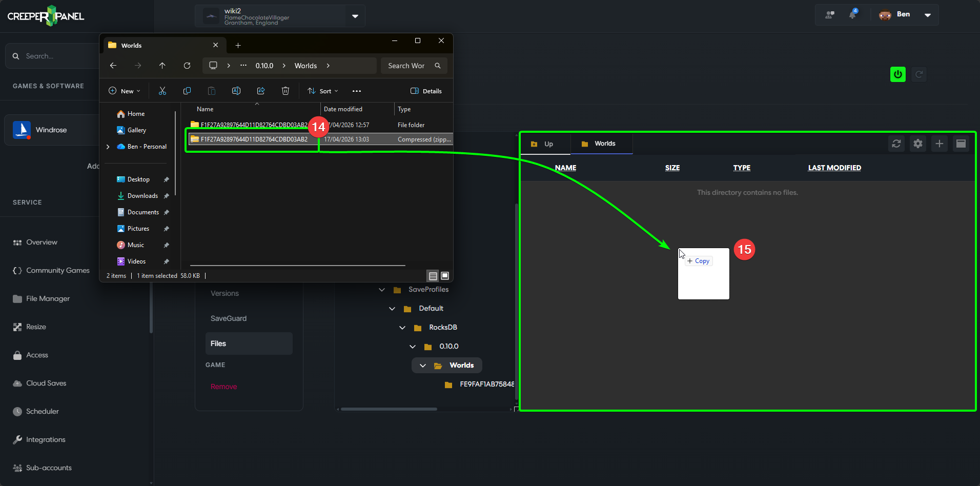The width and height of the screenshot is (980, 486).
Task: Click the green server power button
Action: pos(897,74)
